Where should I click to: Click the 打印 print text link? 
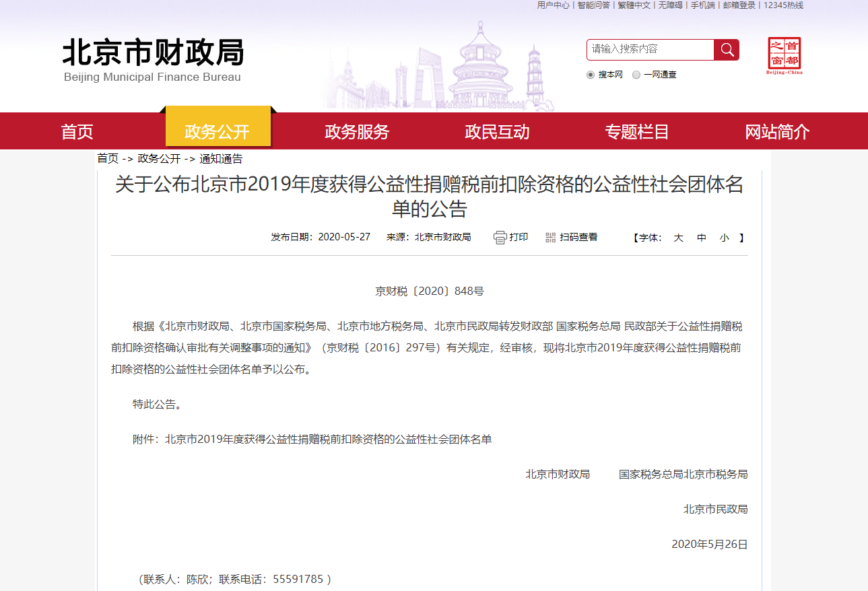coord(519,238)
